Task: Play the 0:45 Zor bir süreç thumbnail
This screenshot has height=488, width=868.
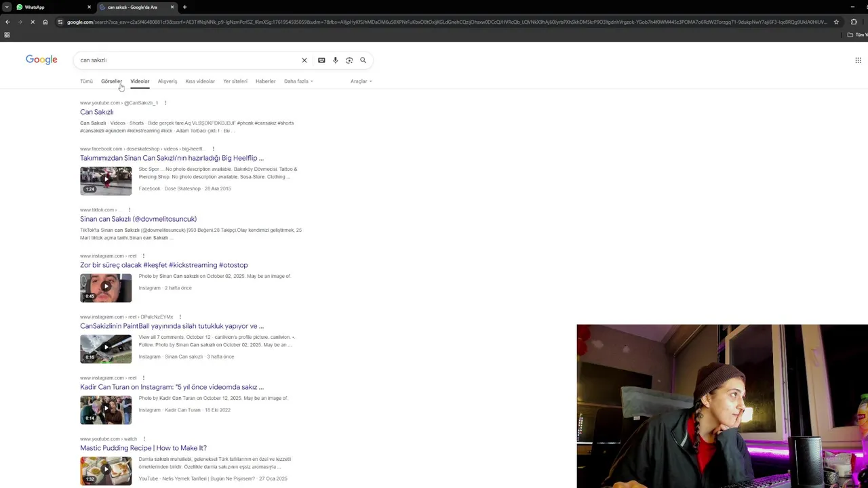Action: [x=106, y=287]
